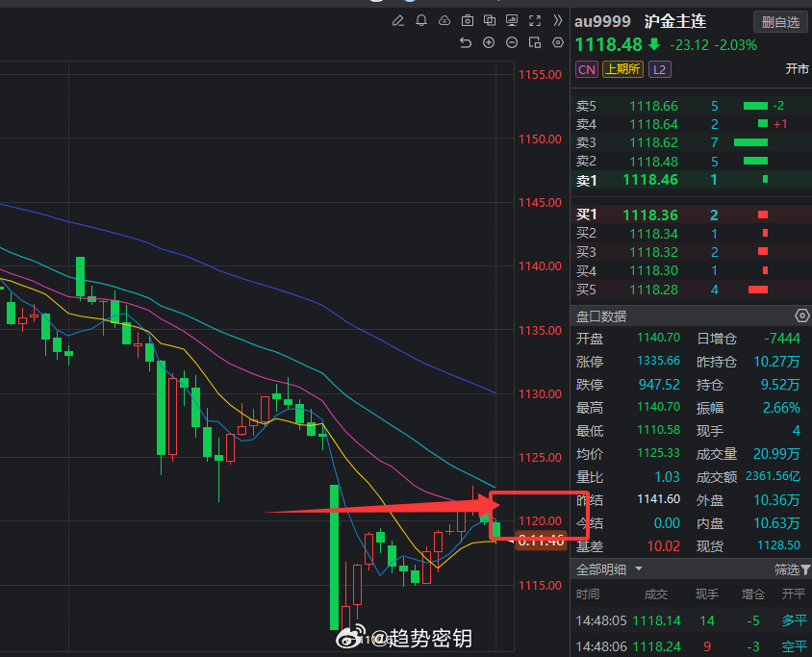This screenshot has height=657, width=812.
Task: Zoom in on the chart with the plus icon
Action: [489, 42]
